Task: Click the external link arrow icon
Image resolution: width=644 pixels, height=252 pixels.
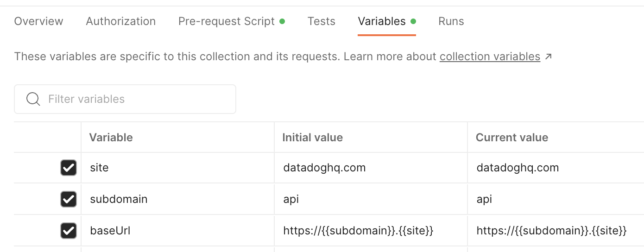Action: coord(549,57)
